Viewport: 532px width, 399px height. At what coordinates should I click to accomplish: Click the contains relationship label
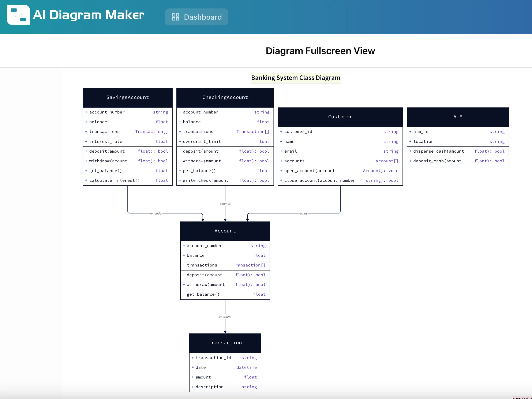coord(225,317)
